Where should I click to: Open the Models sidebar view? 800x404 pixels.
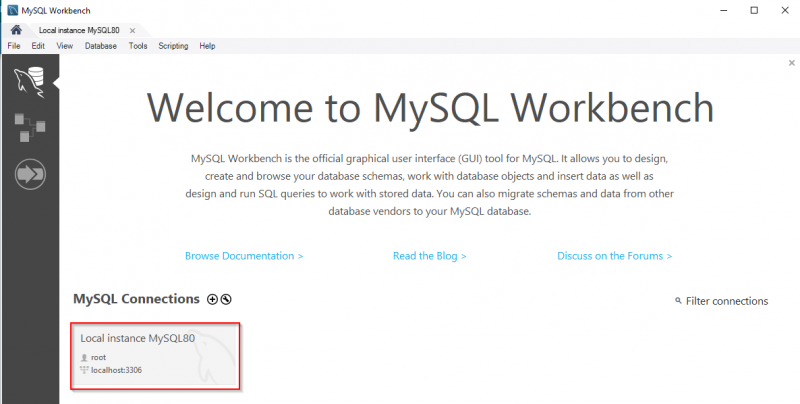coord(29,127)
